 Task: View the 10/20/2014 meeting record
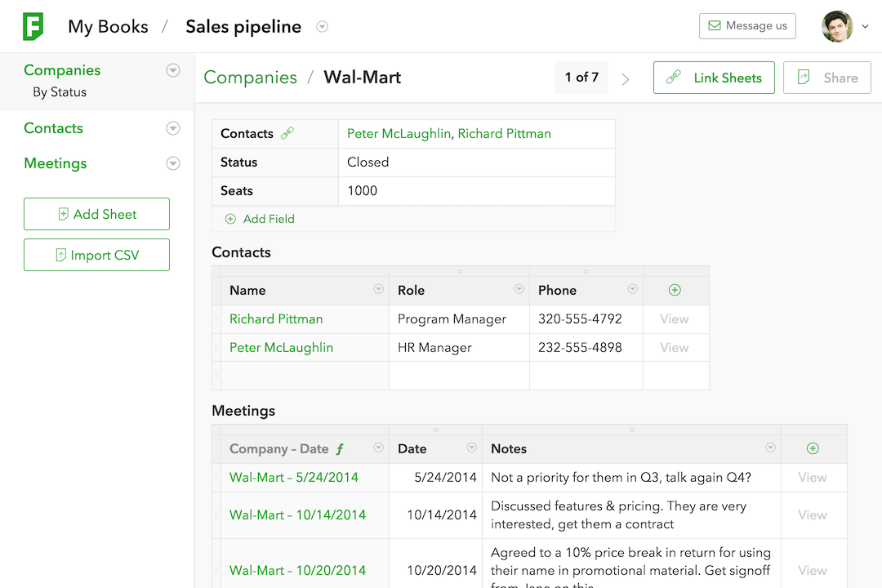pyautogui.click(x=813, y=571)
